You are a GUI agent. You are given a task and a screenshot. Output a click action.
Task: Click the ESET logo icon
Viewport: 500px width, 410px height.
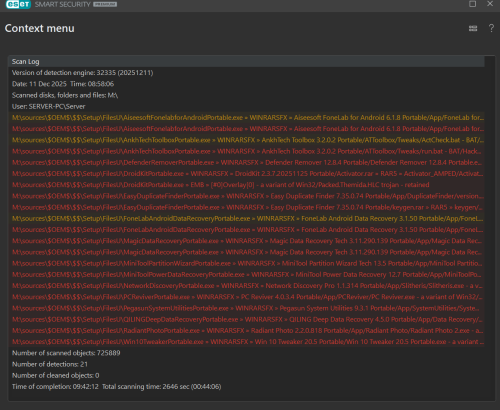(x=18, y=4)
